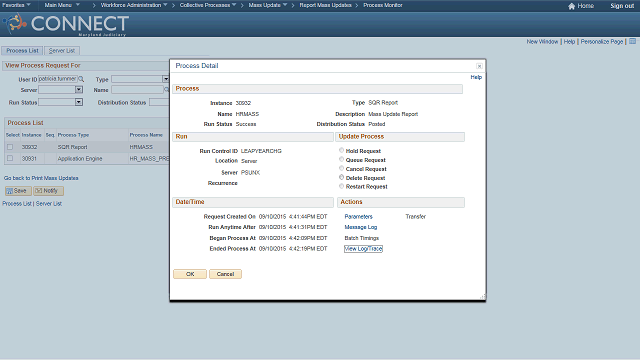Click the page options icon beside Personalize Page
The image size is (640, 360).
(632, 41)
